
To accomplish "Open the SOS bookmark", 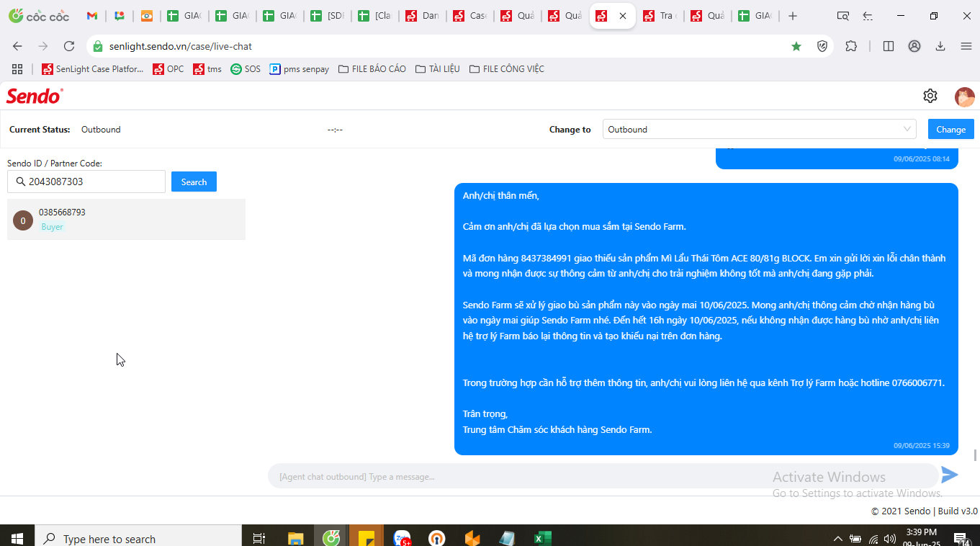I will [246, 69].
